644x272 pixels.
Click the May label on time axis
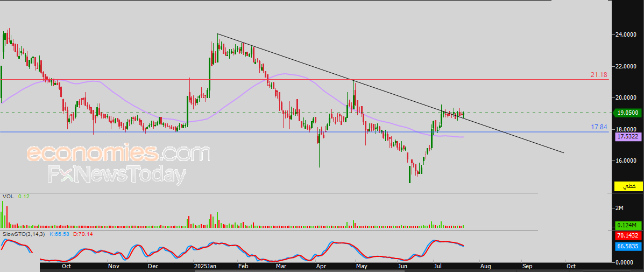point(362,266)
